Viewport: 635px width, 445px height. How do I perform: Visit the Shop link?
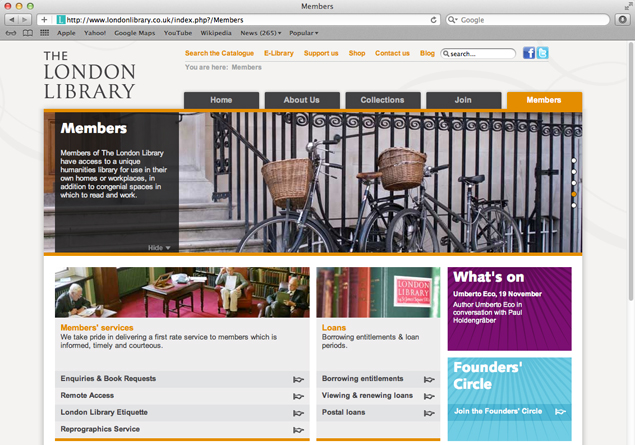pyautogui.click(x=357, y=53)
